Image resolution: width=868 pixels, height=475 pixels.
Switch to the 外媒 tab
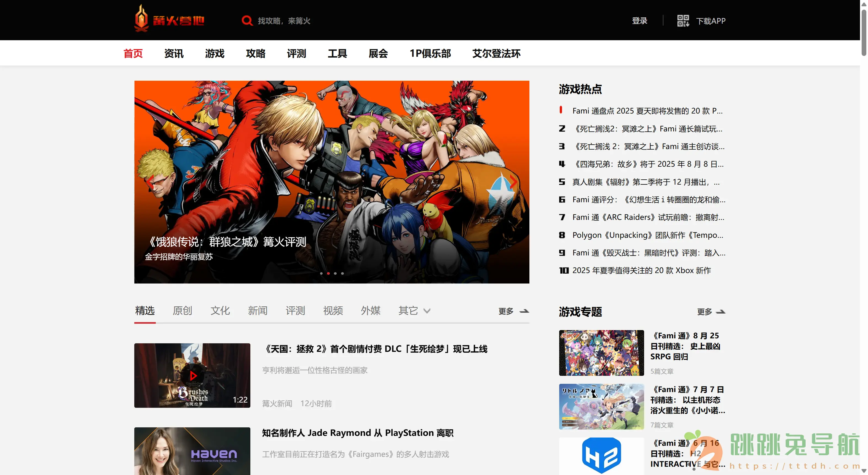371,311
